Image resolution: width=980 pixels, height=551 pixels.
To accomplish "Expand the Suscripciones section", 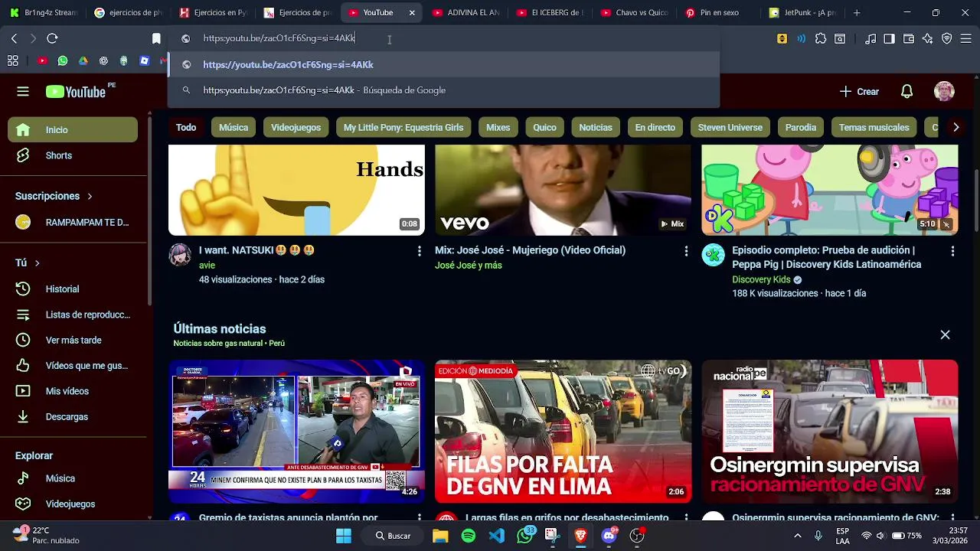I will (x=54, y=196).
